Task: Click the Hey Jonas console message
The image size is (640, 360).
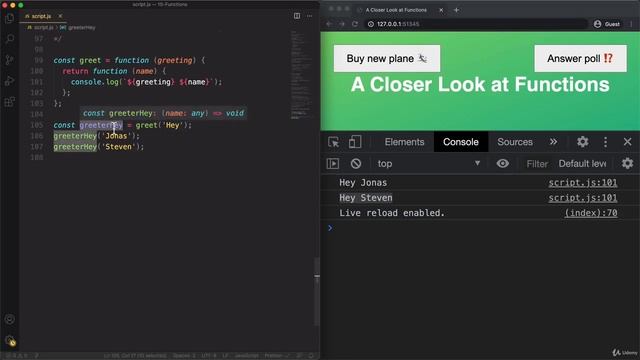Action: pyautogui.click(x=363, y=183)
